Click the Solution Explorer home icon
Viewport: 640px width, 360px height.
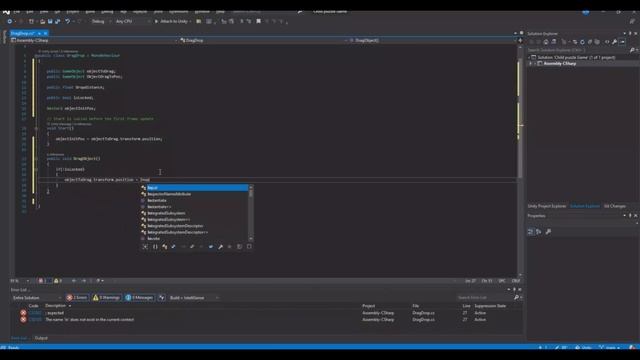pos(545,42)
